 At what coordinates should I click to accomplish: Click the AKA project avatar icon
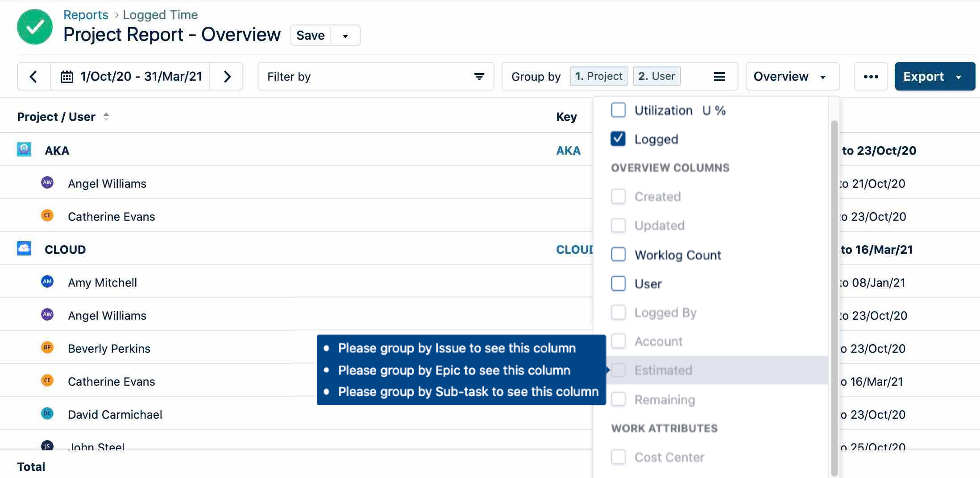(24, 149)
